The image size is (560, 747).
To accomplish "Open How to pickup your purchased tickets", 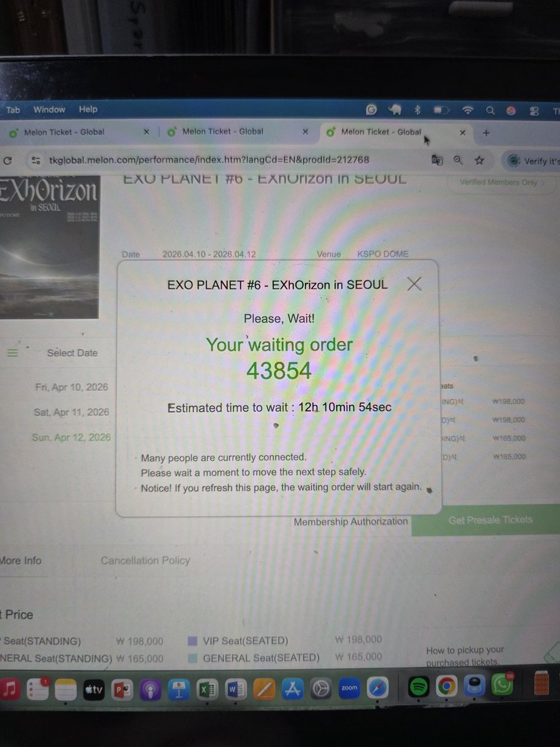I will pos(465,656).
